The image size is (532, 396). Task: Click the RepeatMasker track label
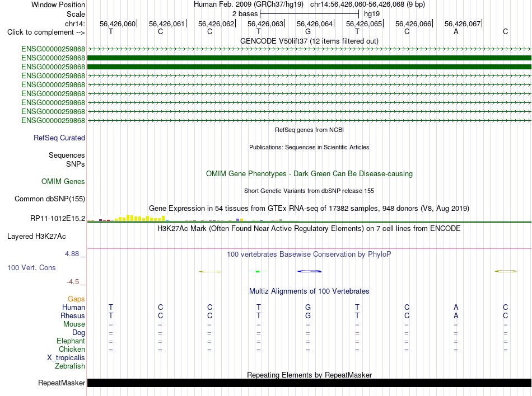(x=62, y=383)
